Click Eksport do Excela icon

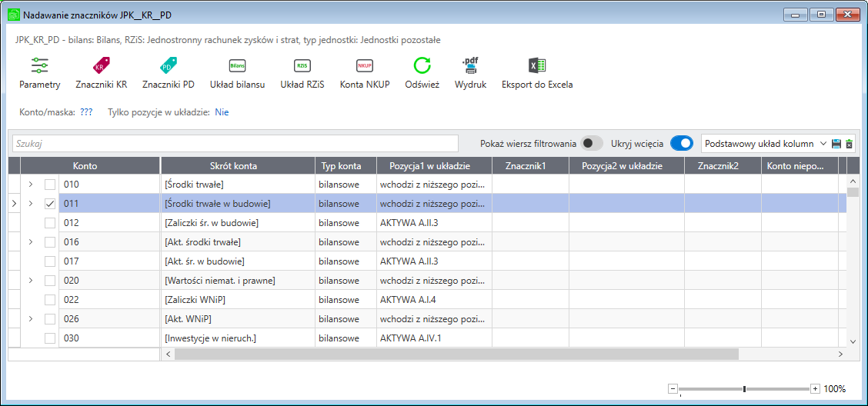click(537, 66)
